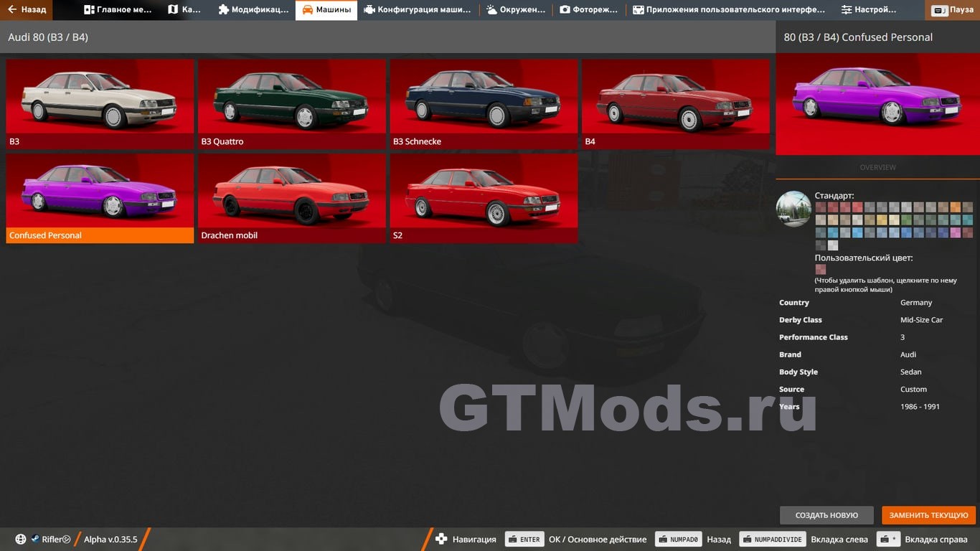Pick the B4 red sedan configuration
This screenshot has width=980, height=551.
(676, 104)
